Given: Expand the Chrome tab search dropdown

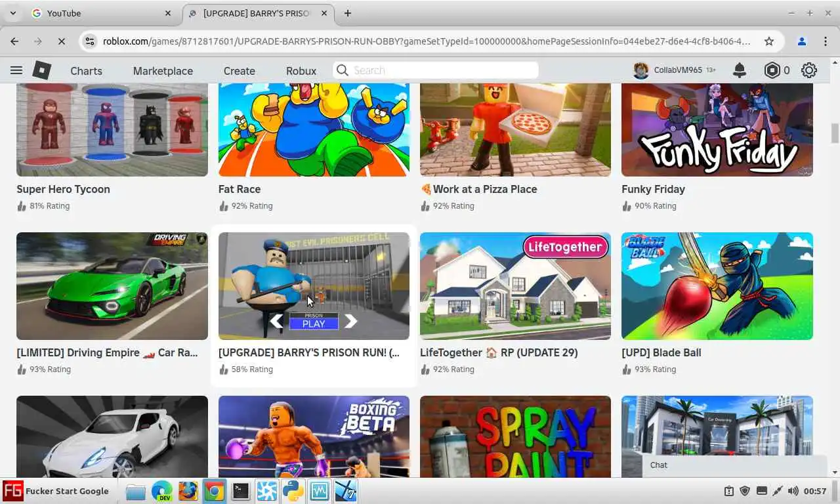Looking at the screenshot, I should click(x=12, y=13).
